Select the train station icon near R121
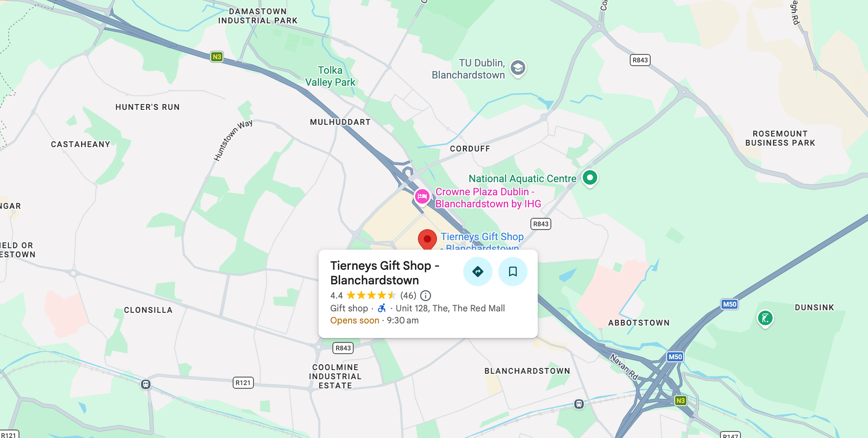Image resolution: width=868 pixels, height=438 pixels. pyautogui.click(x=146, y=384)
